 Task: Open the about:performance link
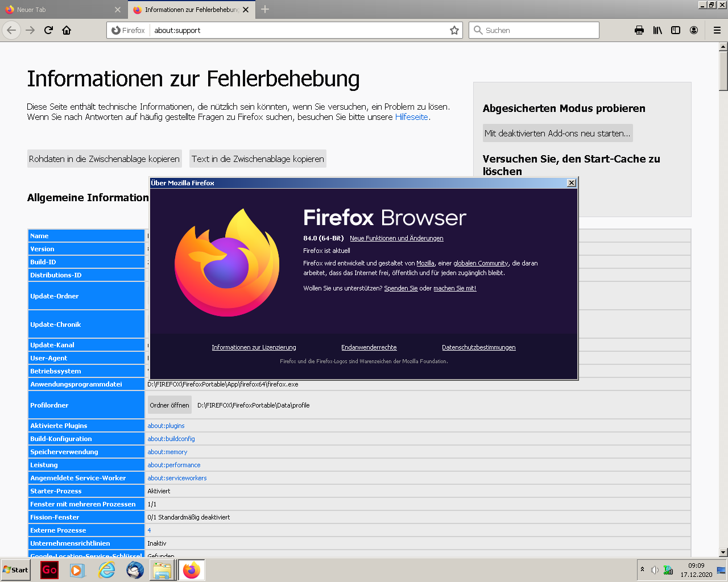[x=174, y=465]
